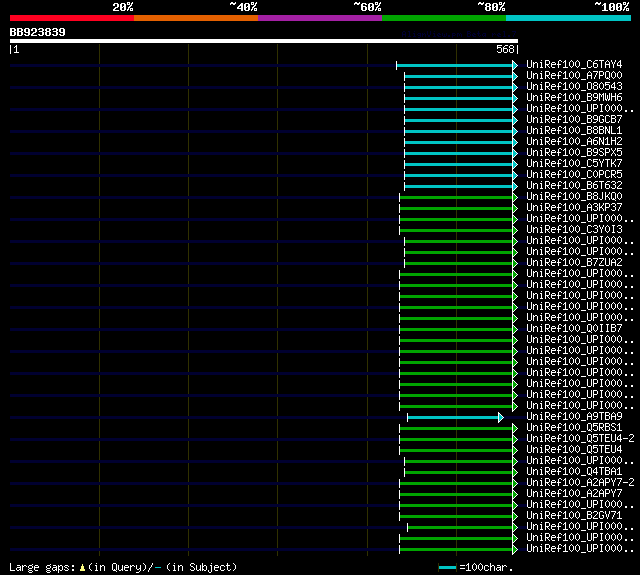Open the UniRef100_B8BNL1 hit label
Screen dimensions: 640x575
pyautogui.click(x=574, y=131)
